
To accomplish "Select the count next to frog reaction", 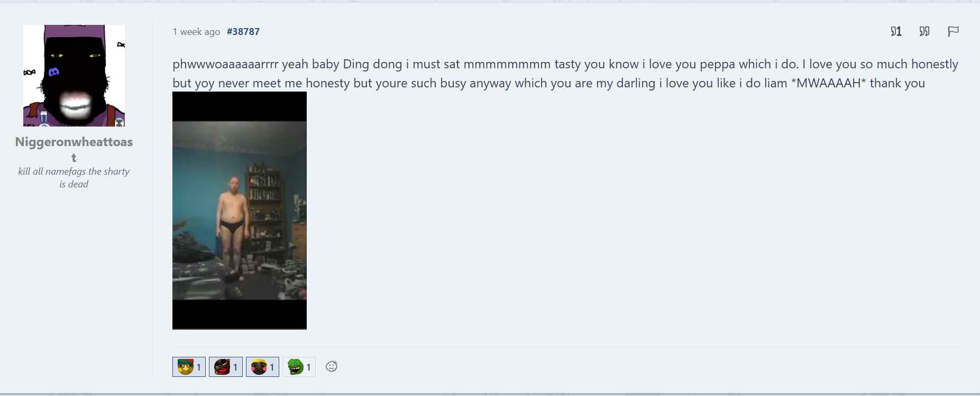I will coord(308,367).
